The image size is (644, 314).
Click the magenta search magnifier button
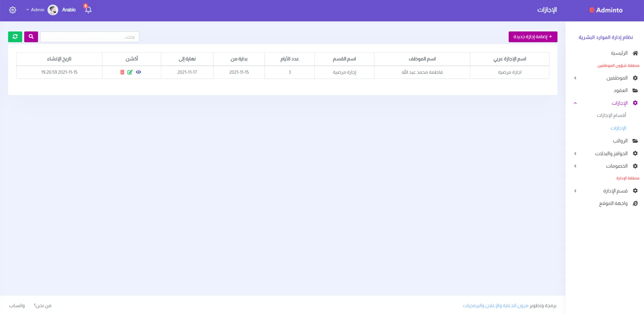[31, 37]
